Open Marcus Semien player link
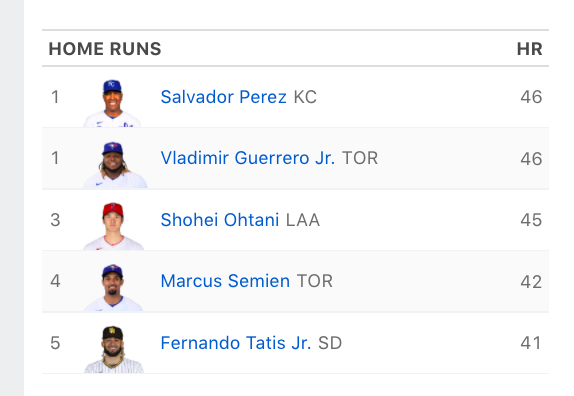 click(225, 281)
